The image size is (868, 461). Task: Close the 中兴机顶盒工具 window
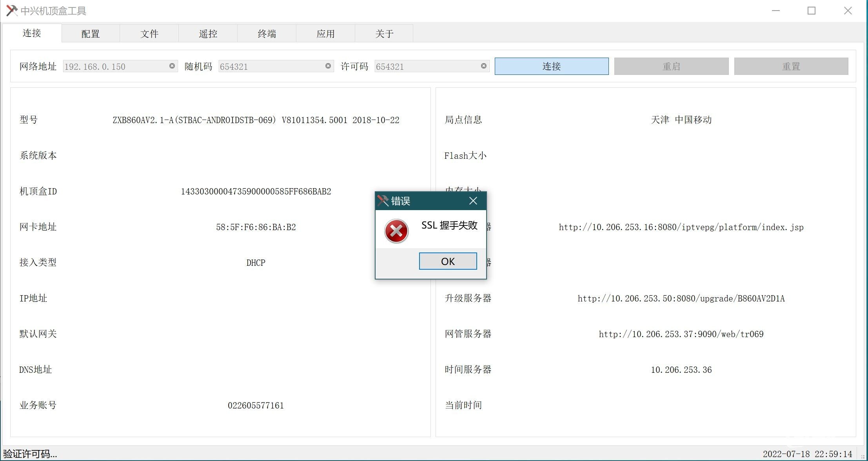click(848, 11)
